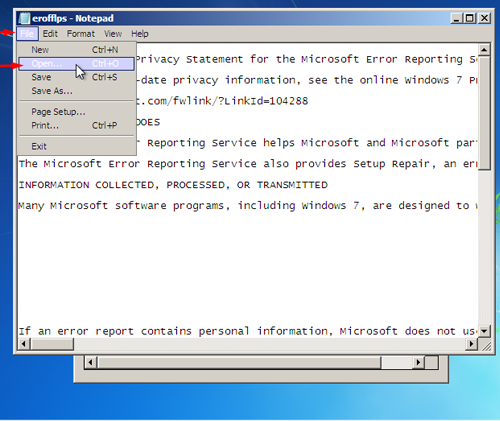The image size is (500, 421).
Task: Open the Edit menu
Action: click(50, 34)
